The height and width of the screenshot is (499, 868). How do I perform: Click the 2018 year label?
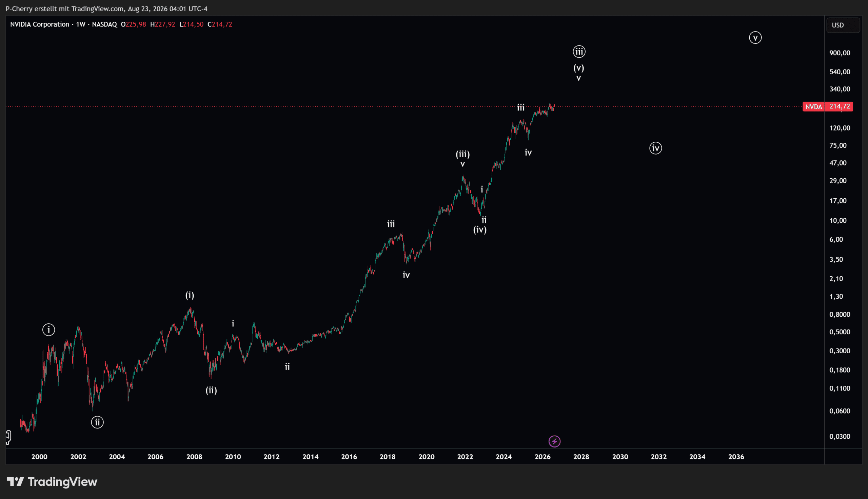pyautogui.click(x=388, y=457)
